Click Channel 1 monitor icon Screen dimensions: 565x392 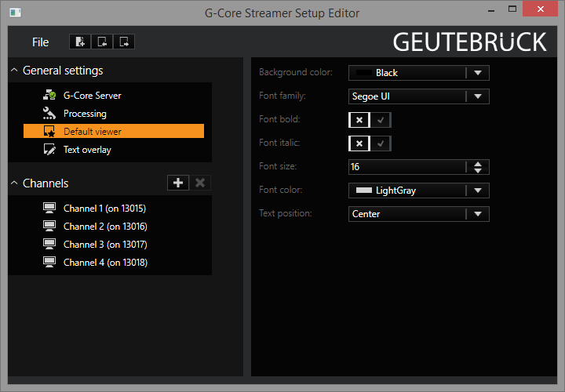[49, 208]
